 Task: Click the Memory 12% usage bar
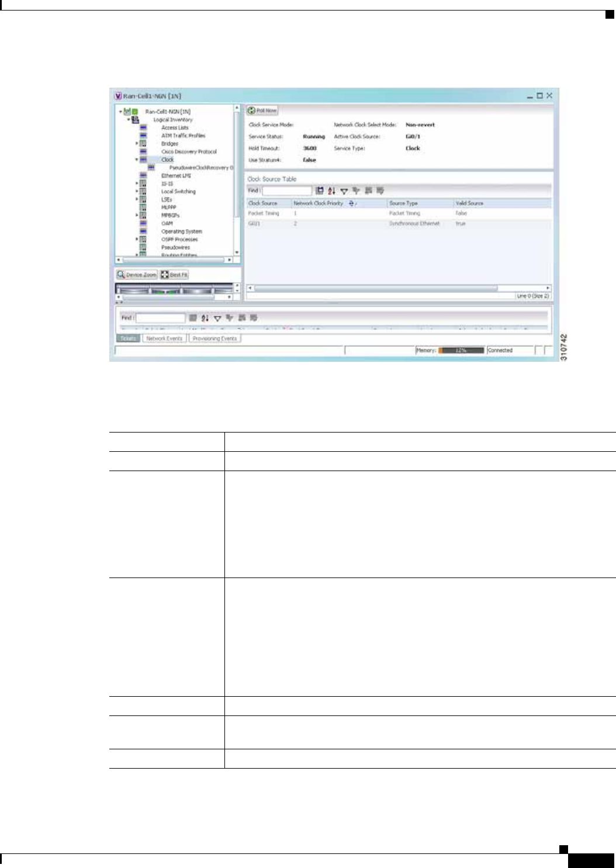coord(461,351)
